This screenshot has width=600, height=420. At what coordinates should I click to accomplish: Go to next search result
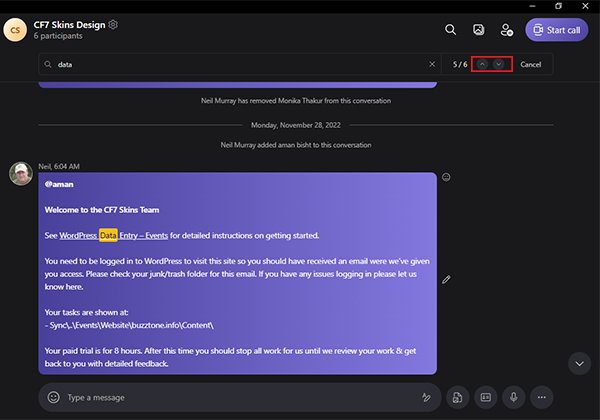[x=498, y=64]
